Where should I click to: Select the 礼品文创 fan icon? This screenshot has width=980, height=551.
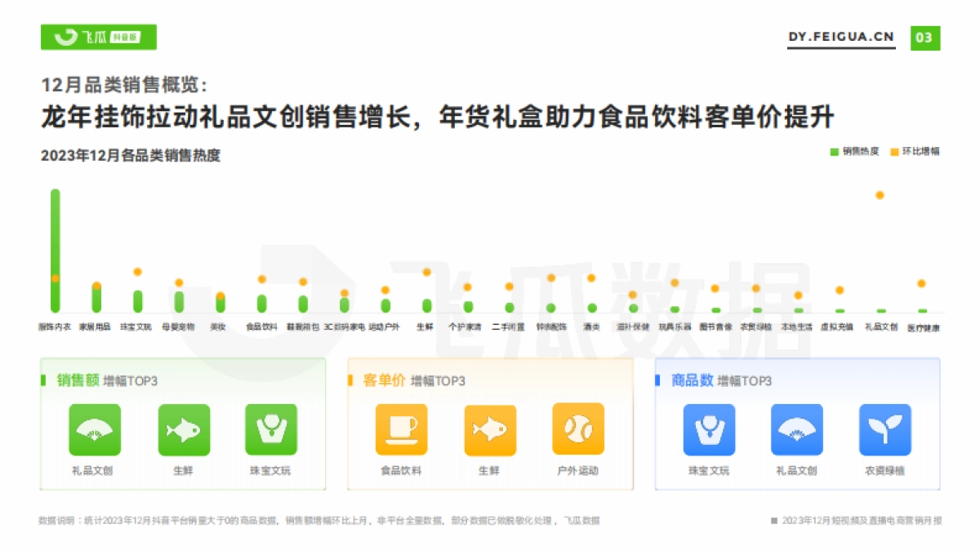(94, 429)
